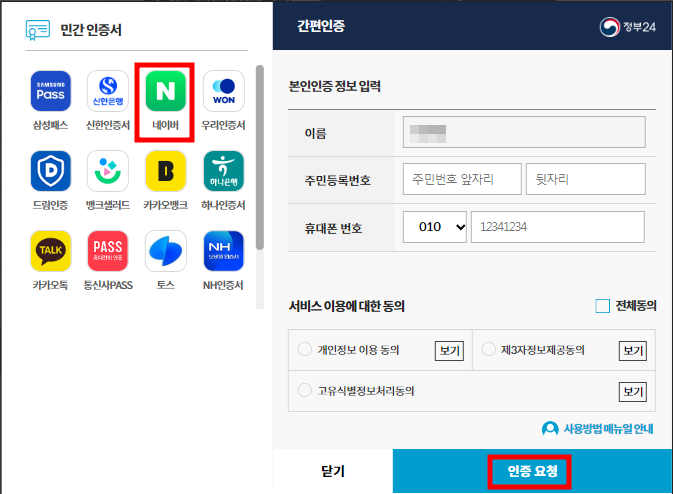This screenshot has width=673, height=494.
Task: View details for 개인정보 이용 동의 (보기)
Action: [x=449, y=351]
